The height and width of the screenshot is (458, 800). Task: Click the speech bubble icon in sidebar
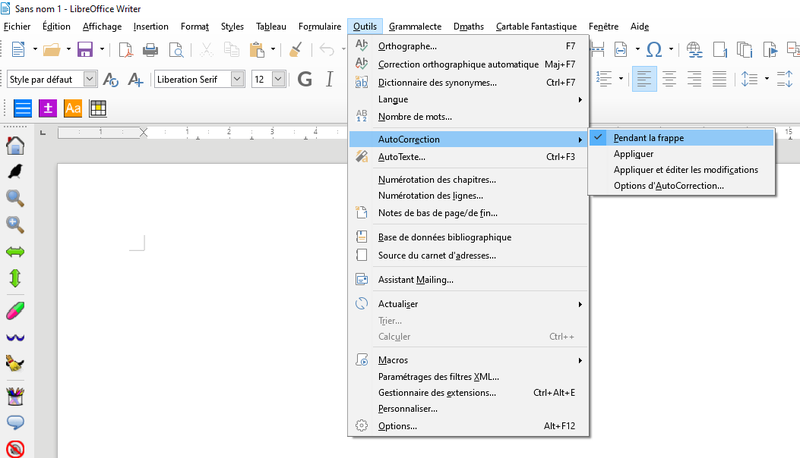pos(15,421)
